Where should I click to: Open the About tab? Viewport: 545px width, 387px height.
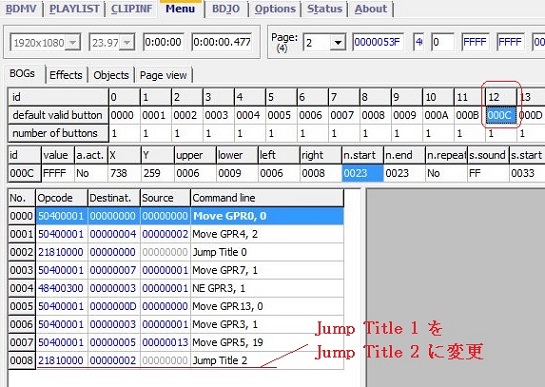tap(371, 8)
